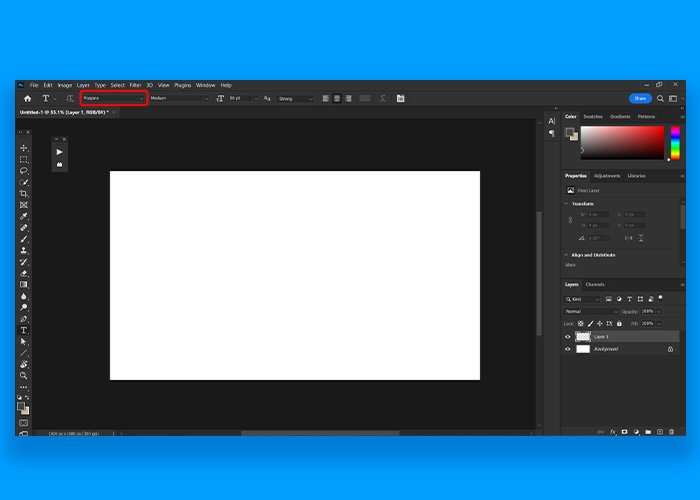
Task: Add layer mask icon in Layers panel
Action: tap(625, 432)
